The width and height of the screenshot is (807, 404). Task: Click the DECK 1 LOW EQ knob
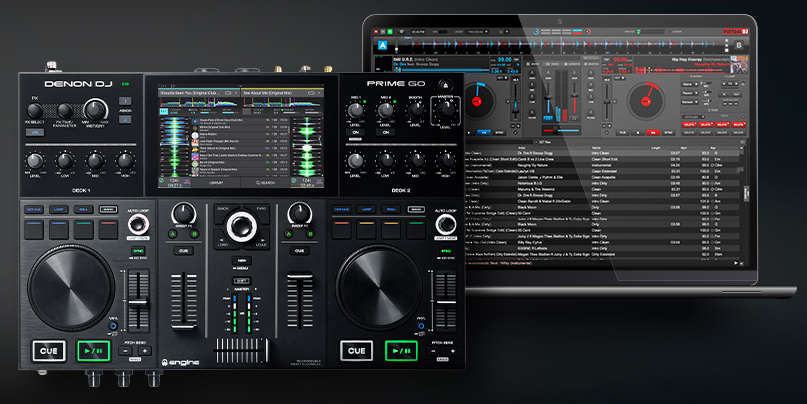click(65, 161)
